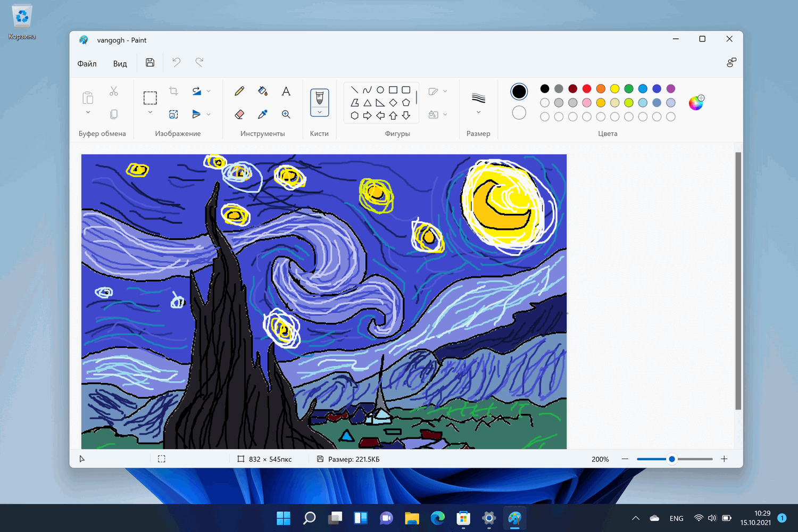Expand the rotate options dropdown
Screen dimensions: 798x532
209,91
